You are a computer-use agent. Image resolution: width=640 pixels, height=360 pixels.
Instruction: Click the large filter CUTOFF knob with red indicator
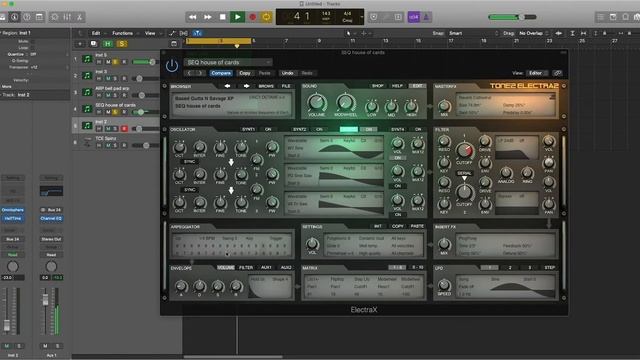[464, 151]
